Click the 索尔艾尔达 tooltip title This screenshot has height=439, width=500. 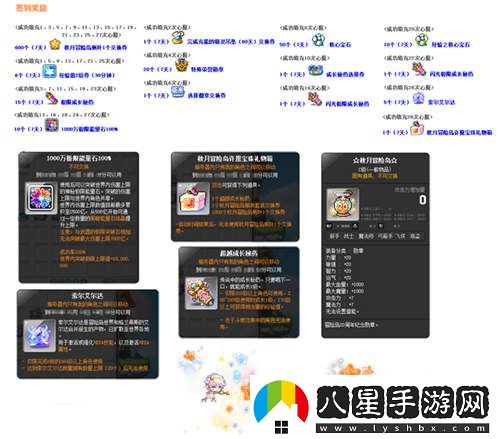point(87,296)
